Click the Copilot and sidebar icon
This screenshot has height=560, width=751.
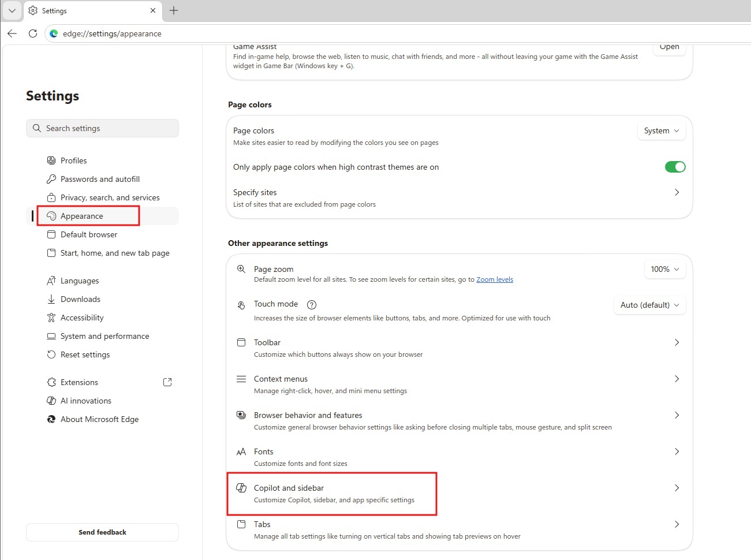(241, 487)
